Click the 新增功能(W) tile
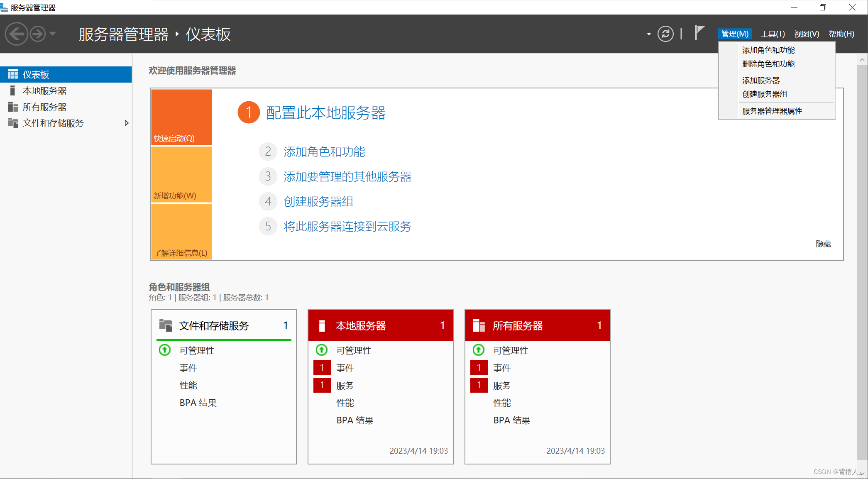The height and width of the screenshot is (479, 868). point(181,174)
